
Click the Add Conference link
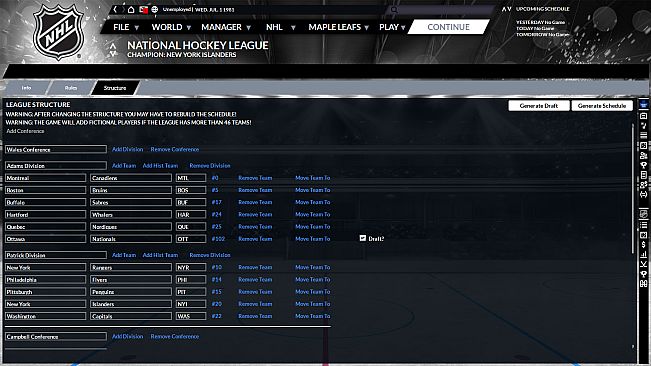pos(25,131)
